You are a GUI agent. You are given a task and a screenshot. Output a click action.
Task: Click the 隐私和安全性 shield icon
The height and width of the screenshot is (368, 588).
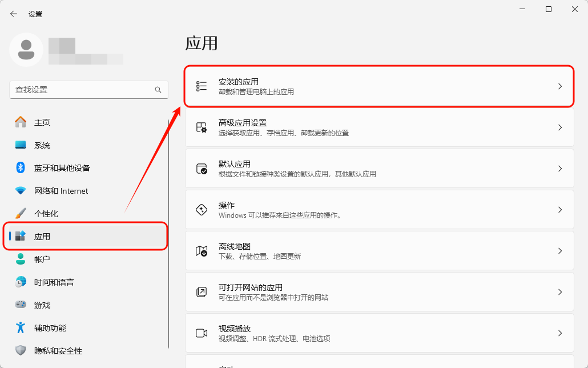click(x=21, y=350)
